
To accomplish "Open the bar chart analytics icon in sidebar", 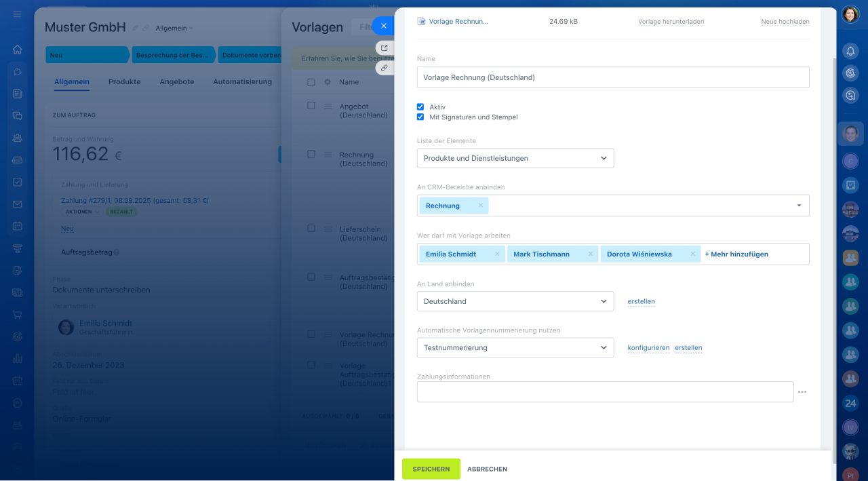I will click(x=18, y=359).
